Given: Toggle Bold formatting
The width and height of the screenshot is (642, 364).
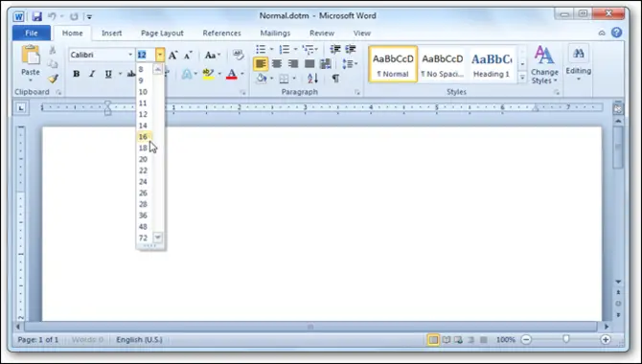Looking at the screenshot, I should (76, 74).
